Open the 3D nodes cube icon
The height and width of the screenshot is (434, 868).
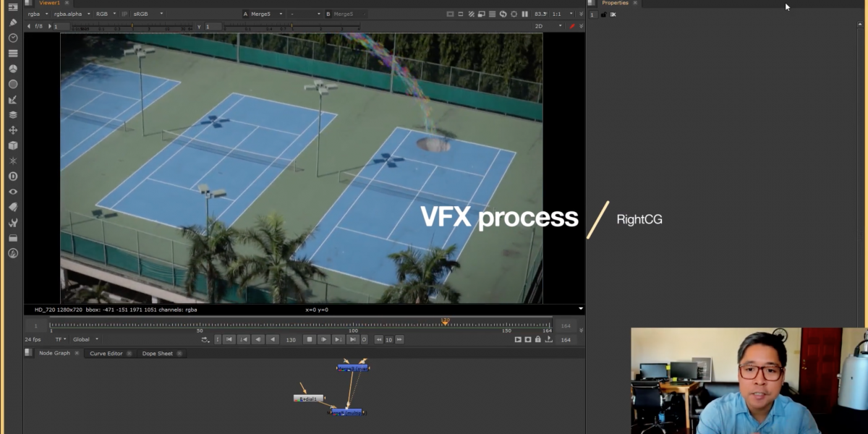[13, 145]
